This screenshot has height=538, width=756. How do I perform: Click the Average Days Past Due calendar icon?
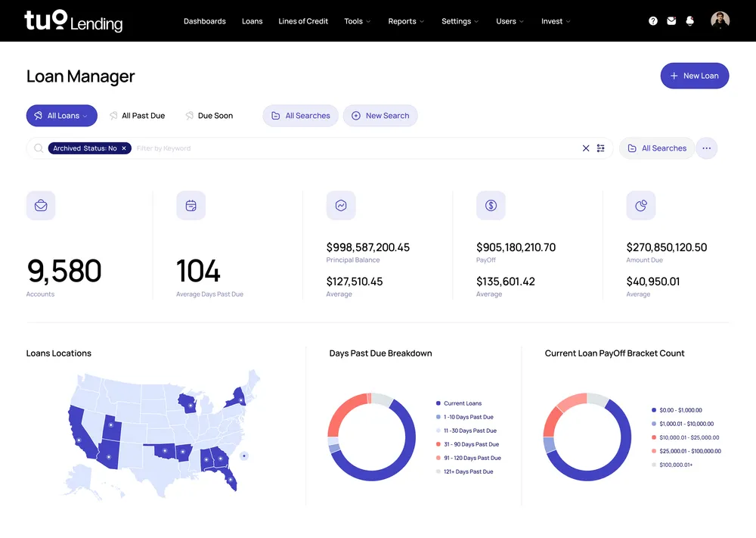coord(191,205)
